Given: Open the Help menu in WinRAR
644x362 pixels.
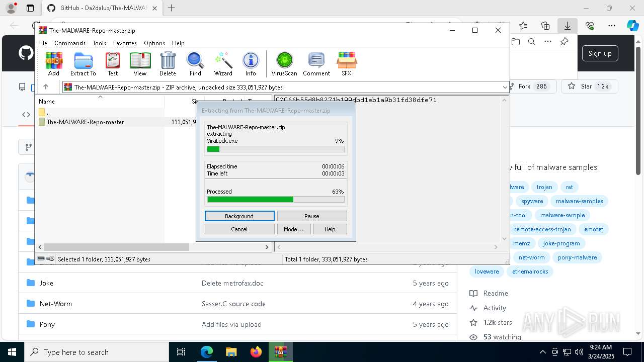Looking at the screenshot, I should click(x=178, y=43).
